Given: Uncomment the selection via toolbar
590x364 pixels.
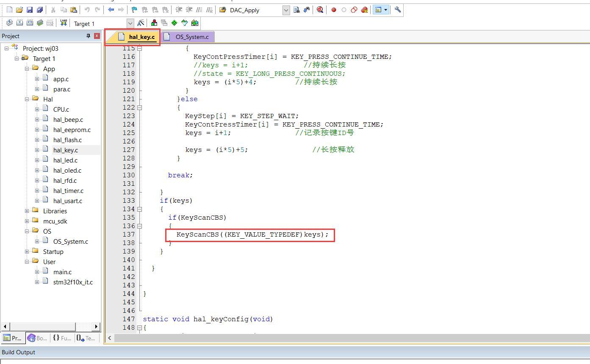Looking at the screenshot, I should (x=209, y=10).
